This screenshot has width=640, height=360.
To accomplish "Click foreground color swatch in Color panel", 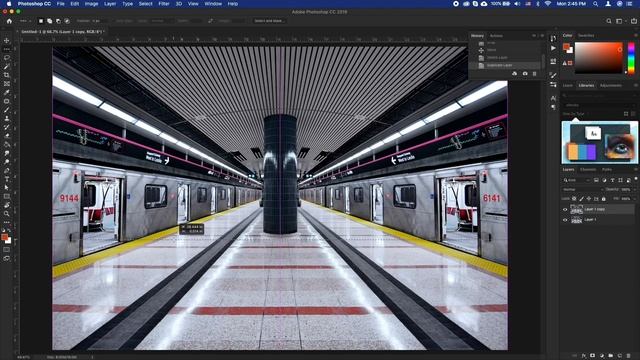I will [566, 47].
